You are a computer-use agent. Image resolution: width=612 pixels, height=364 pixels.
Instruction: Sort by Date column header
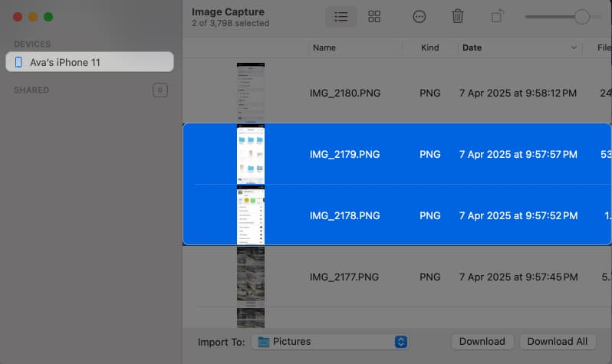click(472, 48)
